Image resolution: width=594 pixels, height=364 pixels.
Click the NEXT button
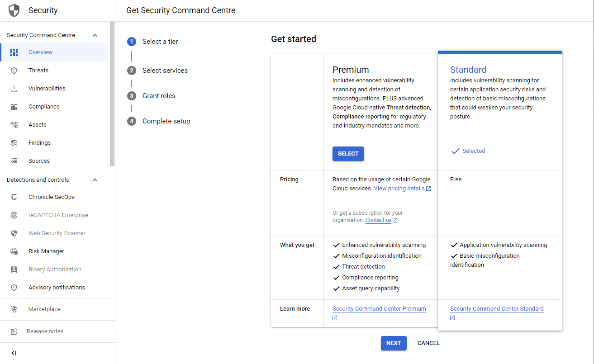click(x=393, y=343)
